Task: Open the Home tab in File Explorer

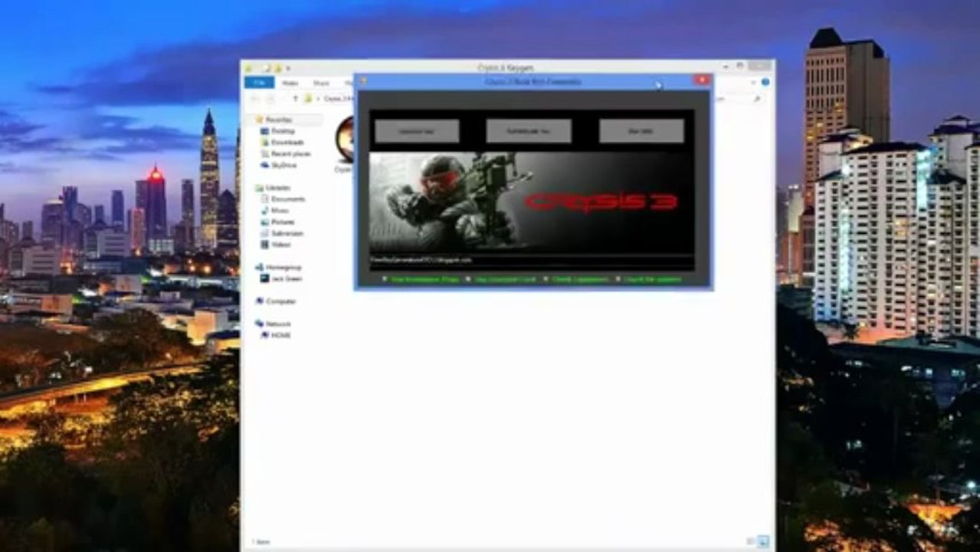Action: (x=290, y=83)
